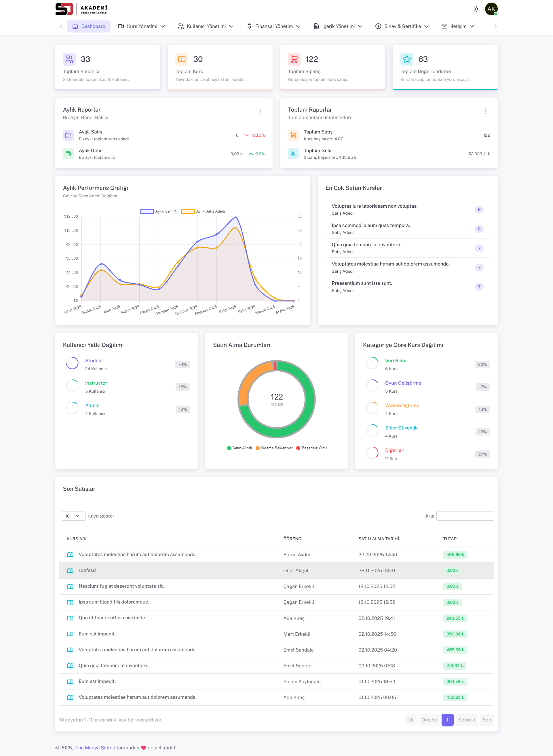Open the Toplam Raporlar options menu
Screen dimensions: 553x756
coord(485,111)
